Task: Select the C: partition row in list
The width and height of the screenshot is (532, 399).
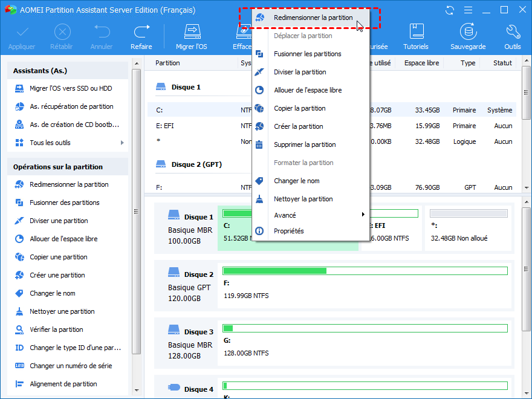Action: (x=332, y=110)
